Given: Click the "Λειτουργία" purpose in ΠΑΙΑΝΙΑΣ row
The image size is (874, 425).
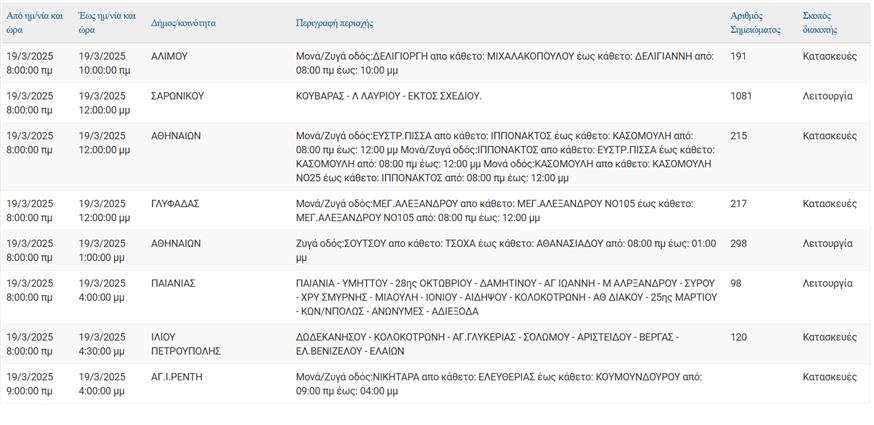Looking at the screenshot, I should 827,284.
